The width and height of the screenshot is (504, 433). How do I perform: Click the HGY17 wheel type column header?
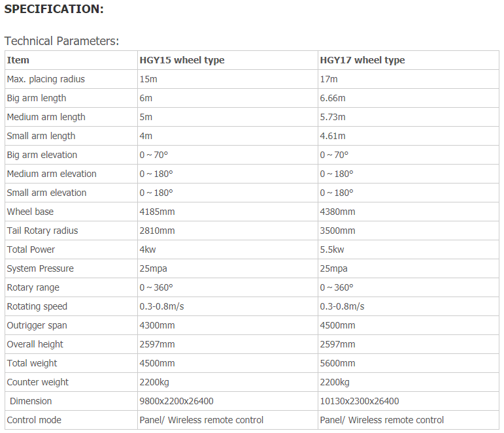[x=362, y=60]
